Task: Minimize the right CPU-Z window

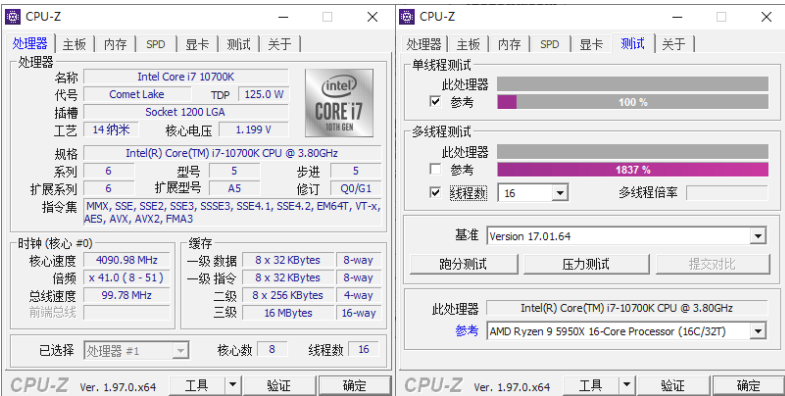Action: coord(677,17)
